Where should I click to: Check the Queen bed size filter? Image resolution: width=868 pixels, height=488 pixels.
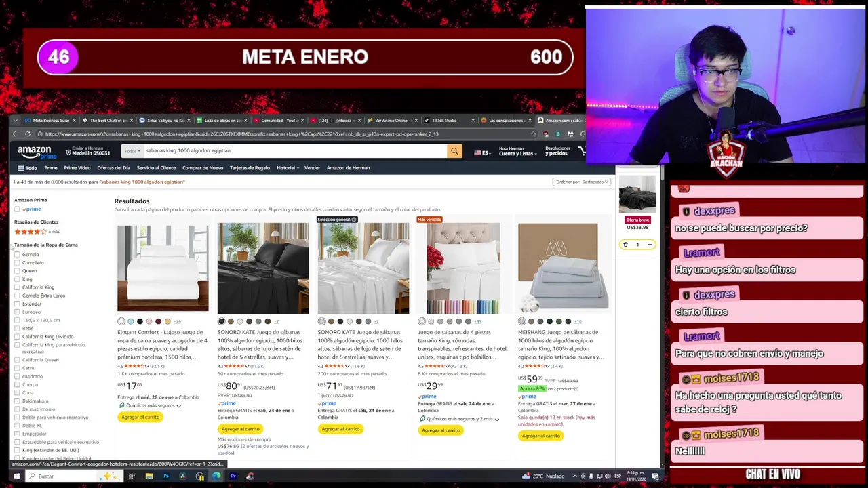click(x=17, y=271)
